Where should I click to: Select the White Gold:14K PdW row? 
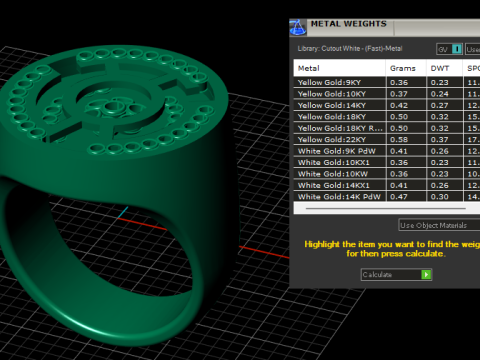coord(387,196)
